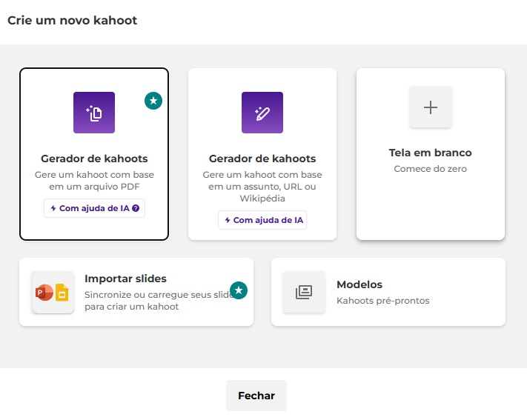Click the lightning bolt on PDF card's IA badge
This screenshot has width=527, height=420.
(x=53, y=208)
